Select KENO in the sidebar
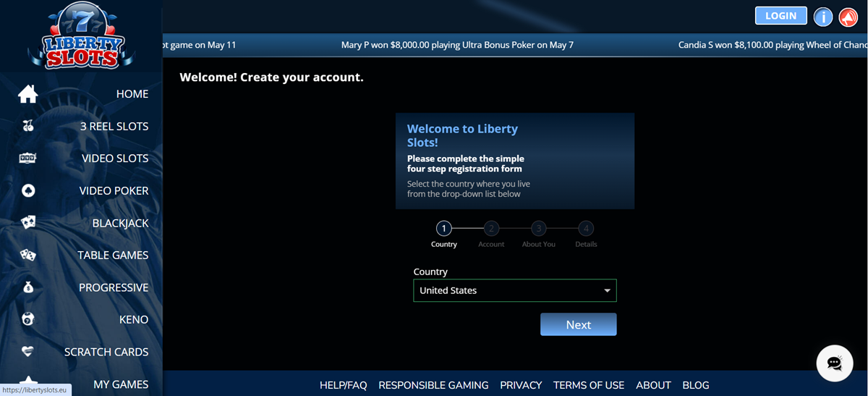The width and height of the screenshot is (868, 396). [x=134, y=319]
